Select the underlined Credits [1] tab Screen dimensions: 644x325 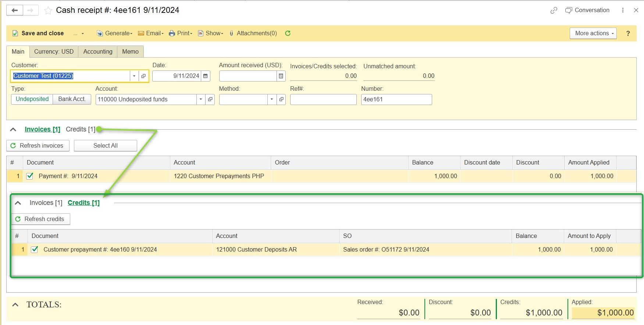(83, 203)
